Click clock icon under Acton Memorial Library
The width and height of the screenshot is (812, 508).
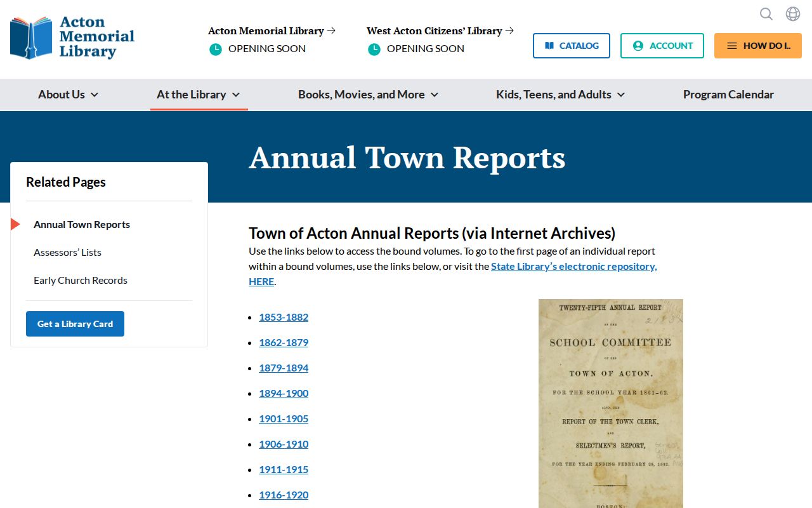[x=216, y=49]
